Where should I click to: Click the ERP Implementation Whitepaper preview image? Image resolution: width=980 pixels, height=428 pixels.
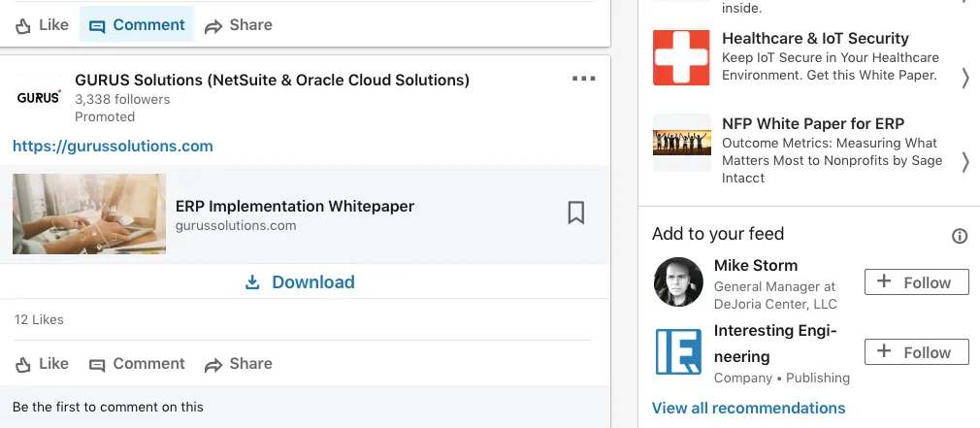(89, 214)
